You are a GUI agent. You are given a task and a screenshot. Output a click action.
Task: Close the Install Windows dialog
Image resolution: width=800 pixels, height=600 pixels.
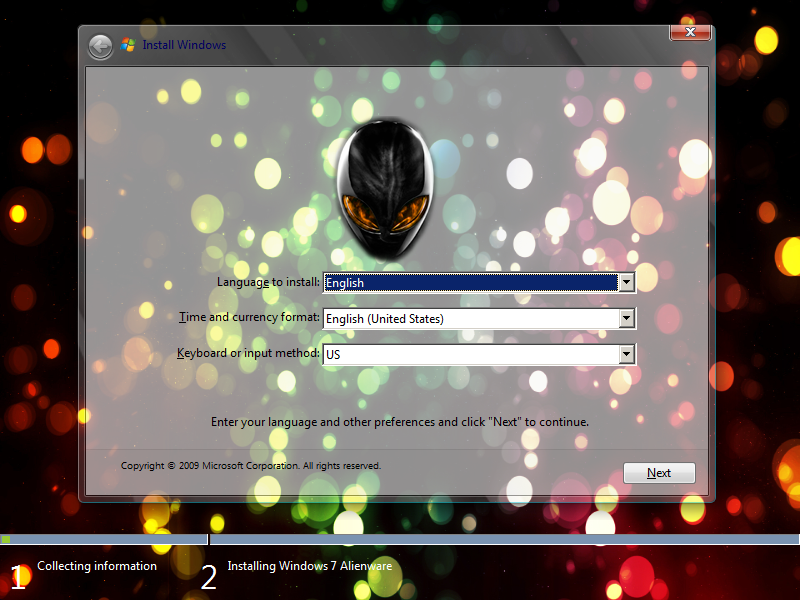(690, 32)
